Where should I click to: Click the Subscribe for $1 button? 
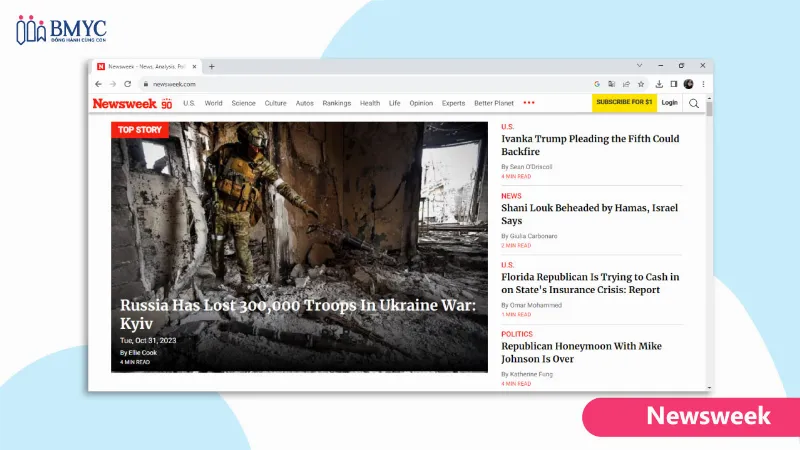[624, 103]
